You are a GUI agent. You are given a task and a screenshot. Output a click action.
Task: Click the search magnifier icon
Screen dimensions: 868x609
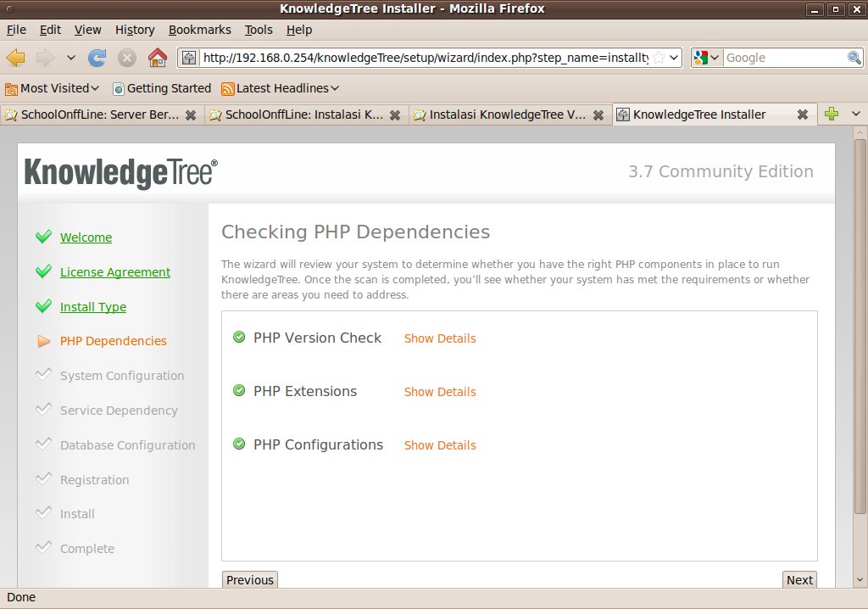(854, 58)
